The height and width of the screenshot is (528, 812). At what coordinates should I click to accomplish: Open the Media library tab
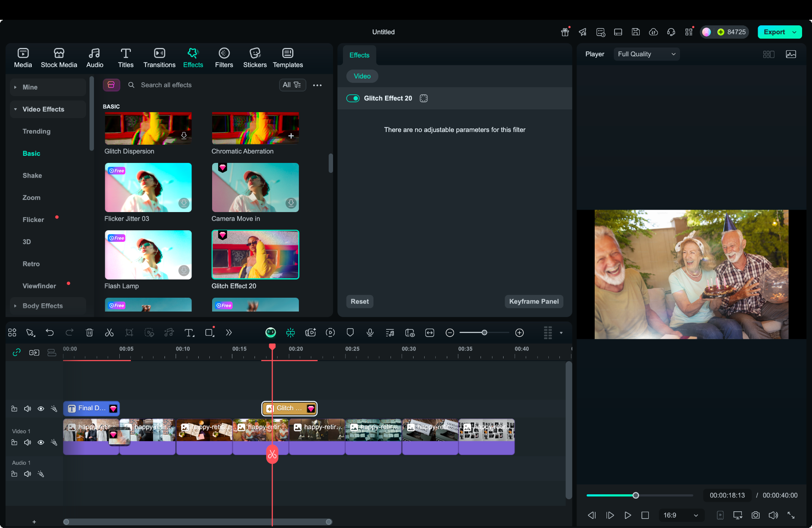[x=23, y=58]
